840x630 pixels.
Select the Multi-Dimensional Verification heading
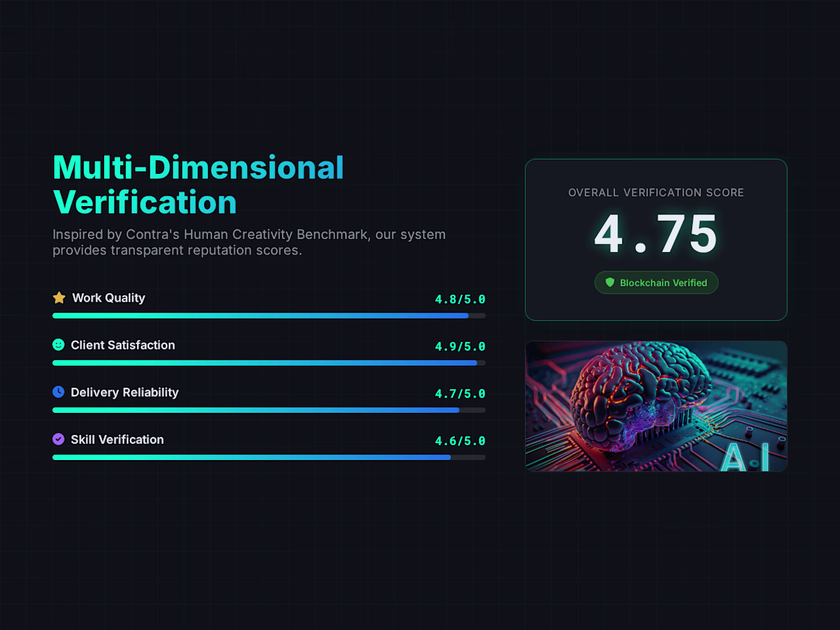click(198, 185)
